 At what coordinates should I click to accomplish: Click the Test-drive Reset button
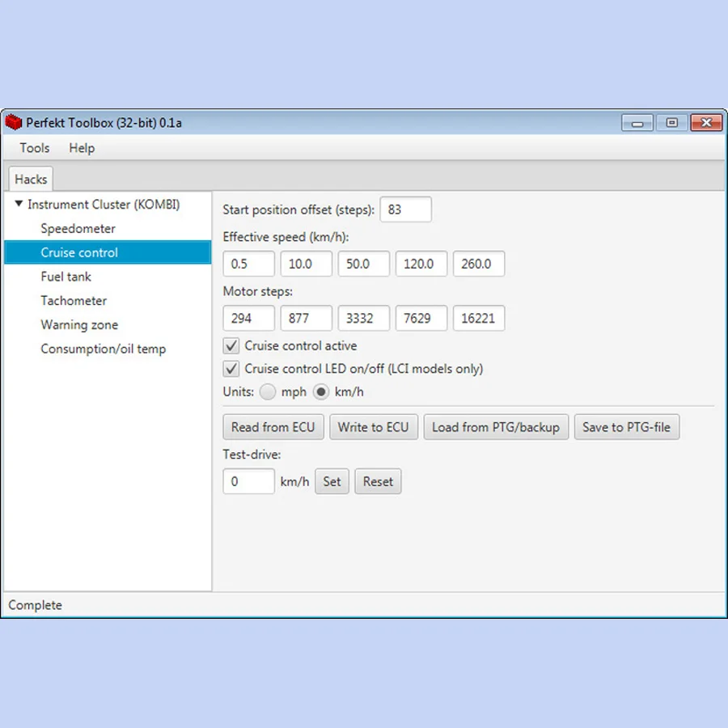click(x=378, y=481)
